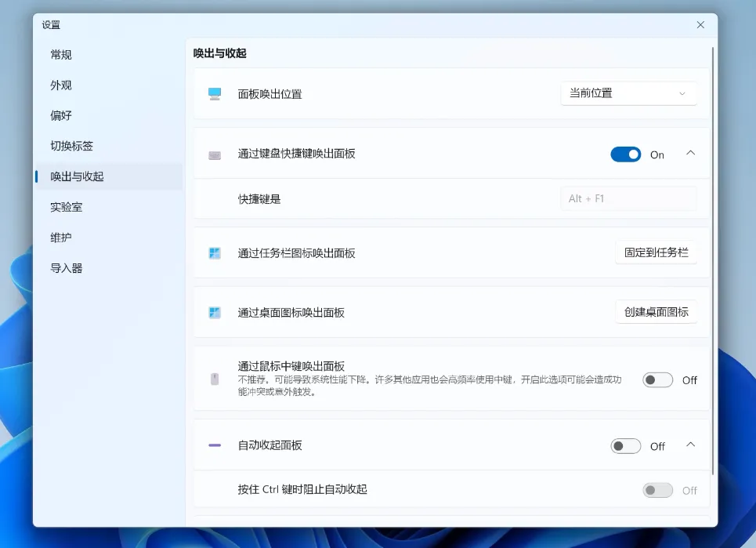Open the 常规 settings page

coord(109,55)
